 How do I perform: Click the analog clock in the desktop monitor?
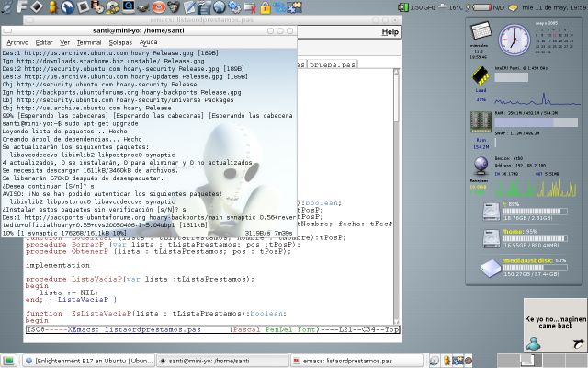click(514, 40)
